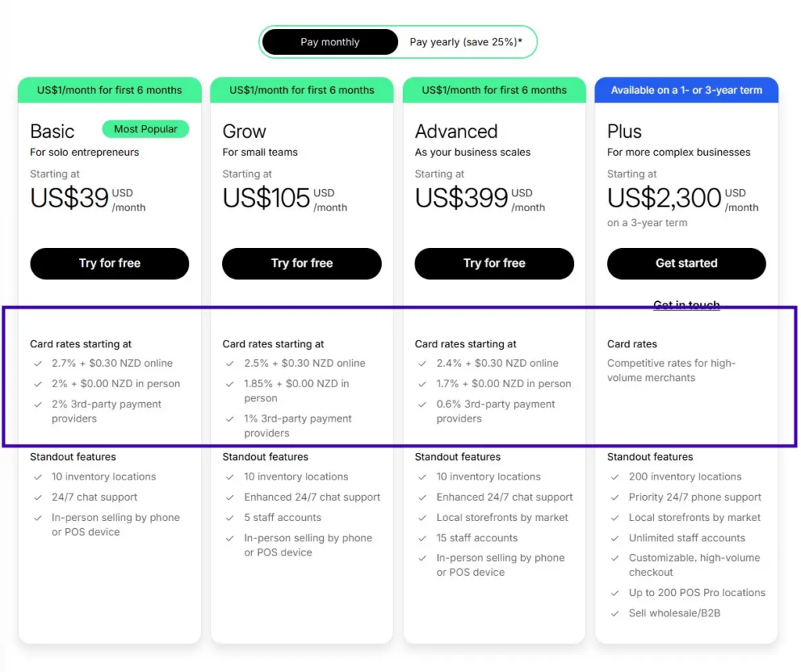Click the checkmark next to Unlimited staff accounts

[614, 537]
